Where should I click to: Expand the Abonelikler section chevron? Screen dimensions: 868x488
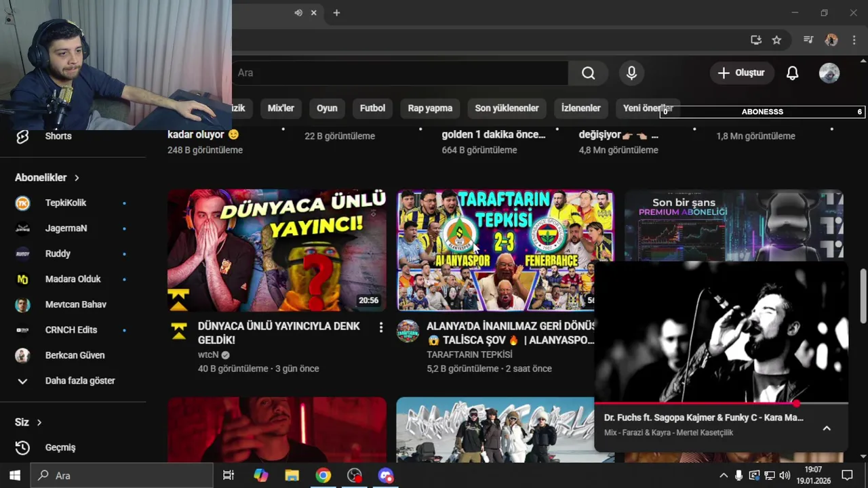pos(77,178)
